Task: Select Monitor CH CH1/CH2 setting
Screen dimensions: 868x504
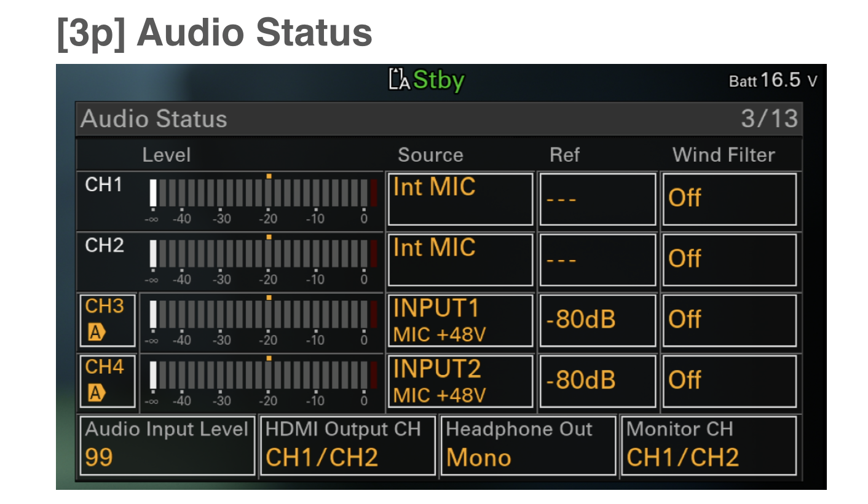Action: pos(709,446)
